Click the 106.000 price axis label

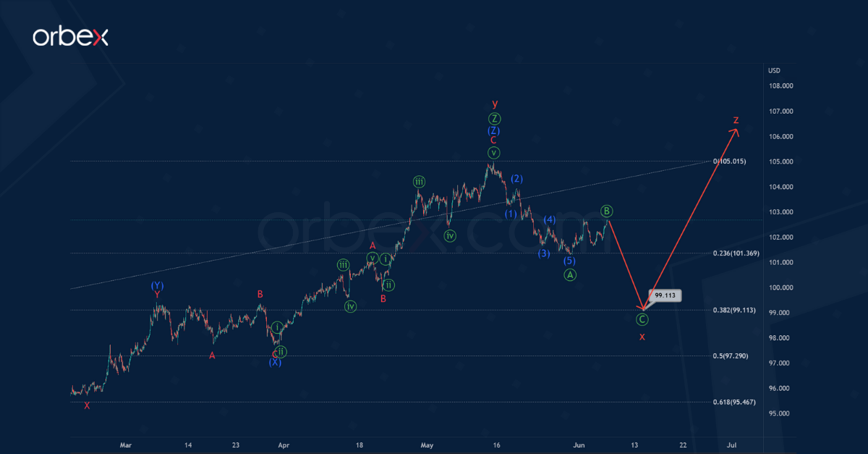pos(781,137)
